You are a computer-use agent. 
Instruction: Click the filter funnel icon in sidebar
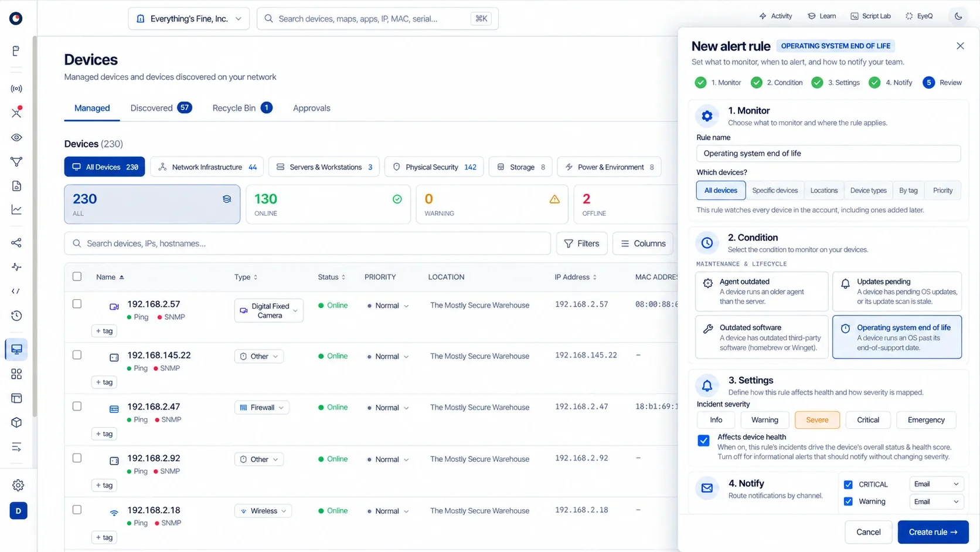16,161
